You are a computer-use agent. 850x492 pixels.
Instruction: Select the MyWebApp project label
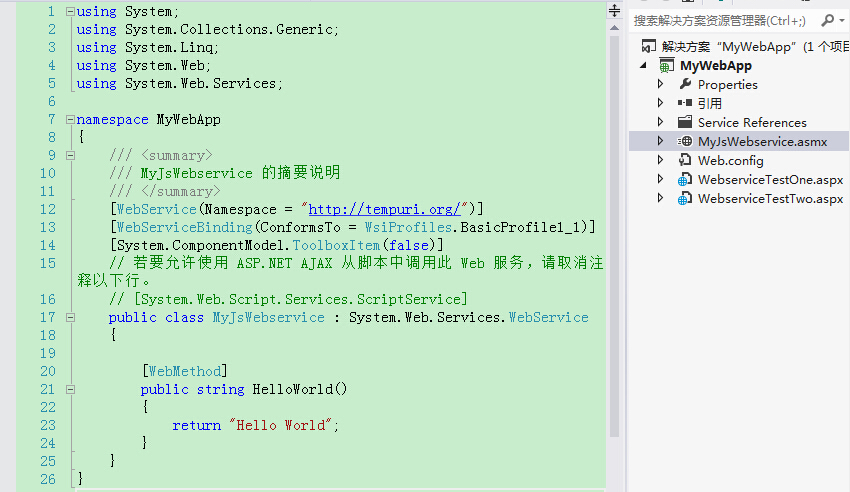click(716, 66)
